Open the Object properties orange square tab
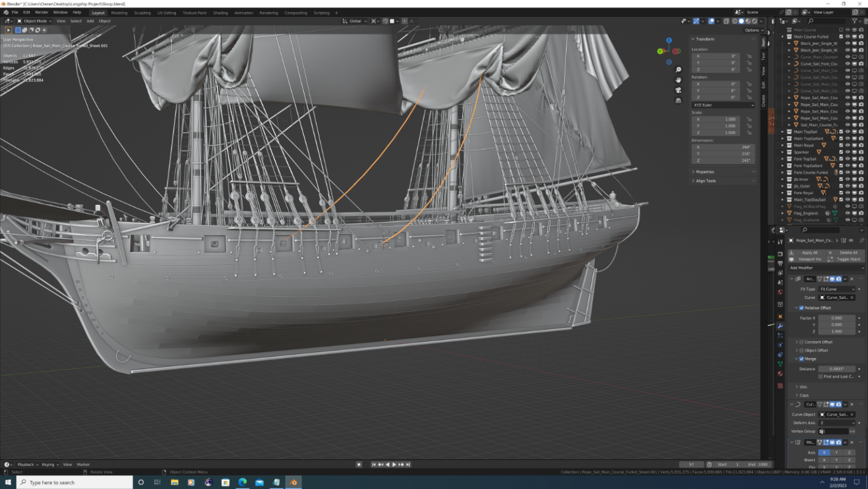This screenshot has width=868, height=489. tap(780, 316)
